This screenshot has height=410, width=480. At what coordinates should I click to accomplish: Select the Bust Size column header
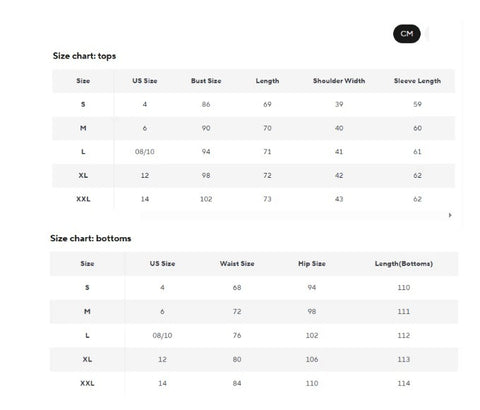click(x=206, y=81)
